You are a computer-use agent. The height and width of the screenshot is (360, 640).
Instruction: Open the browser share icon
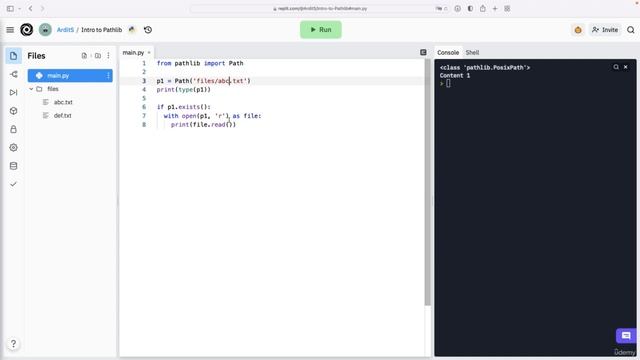(x=483, y=8)
